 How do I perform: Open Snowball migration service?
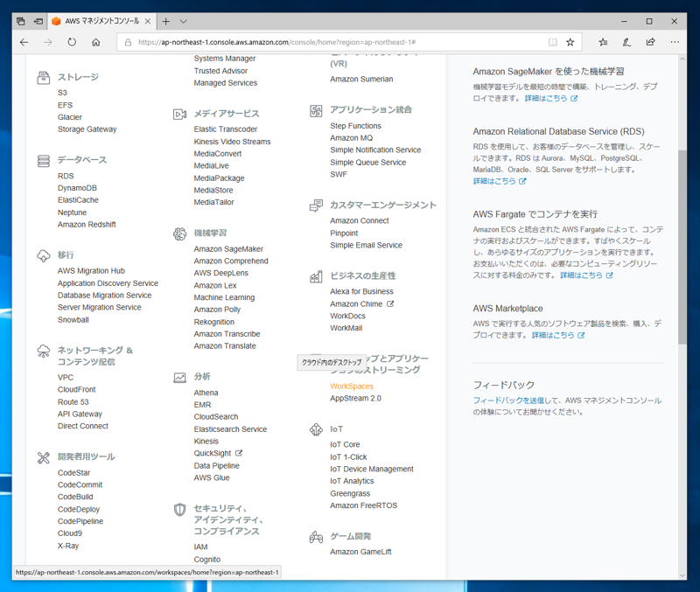coord(73,320)
